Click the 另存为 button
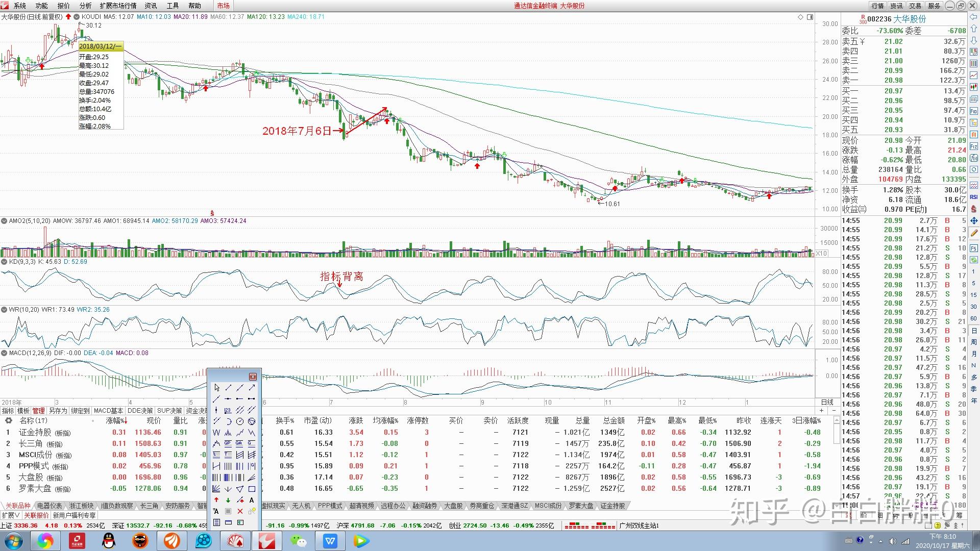Viewport: 980px width, 551px height. pyautogui.click(x=58, y=411)
